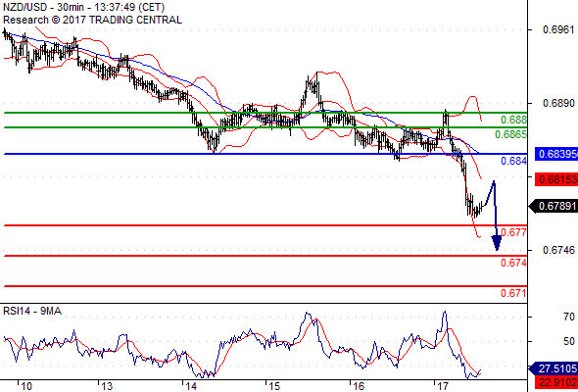Click the green 0.688 resistance level label
The height and width of the screenshot is (392, 578).
pos(513,120)
